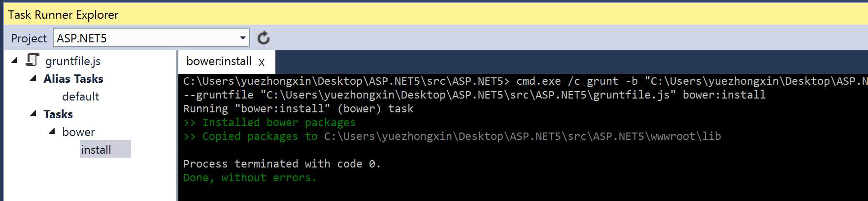
Task: Refresh the Task Runner Explorer
Action: [x=264, y=38]
